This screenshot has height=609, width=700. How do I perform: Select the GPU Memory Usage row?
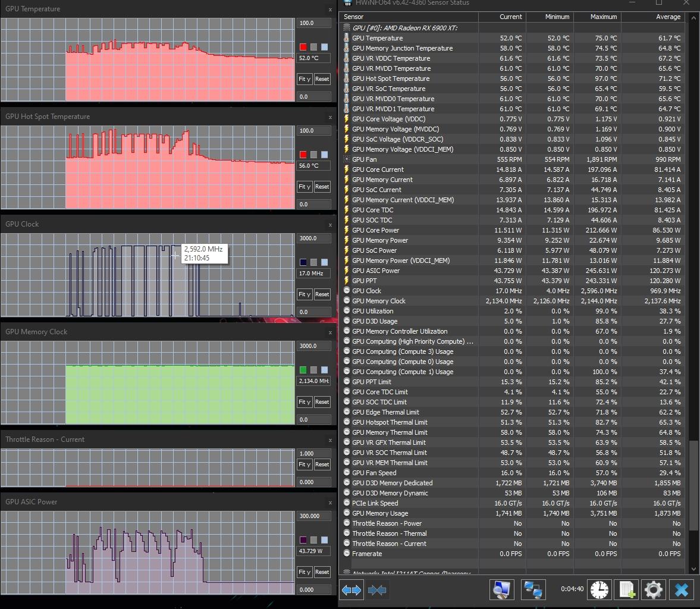[x=512, y=513]
